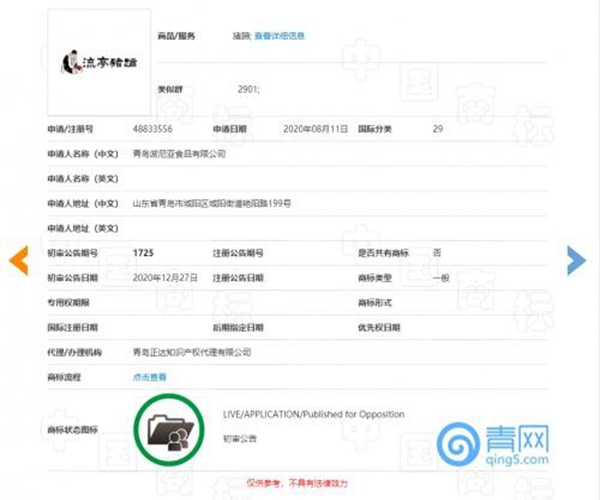This screenshot has height=500, width=600.
Task: Select application date 2020年08月11日
Action: [315, 129]
